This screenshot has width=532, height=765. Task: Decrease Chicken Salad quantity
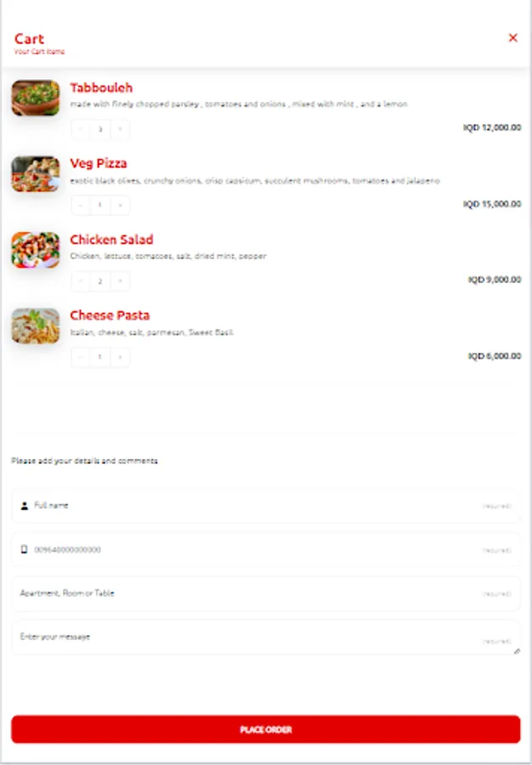point(81,280)
